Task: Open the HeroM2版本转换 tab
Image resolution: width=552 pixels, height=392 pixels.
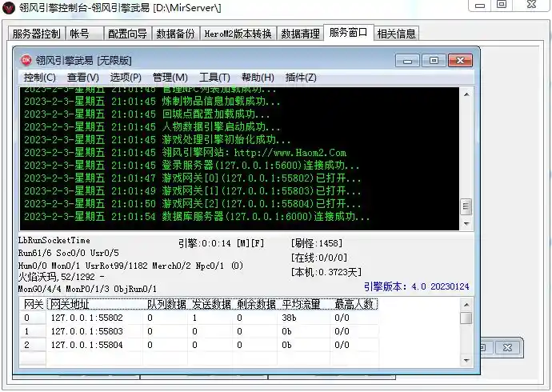Action: point(238,34)
